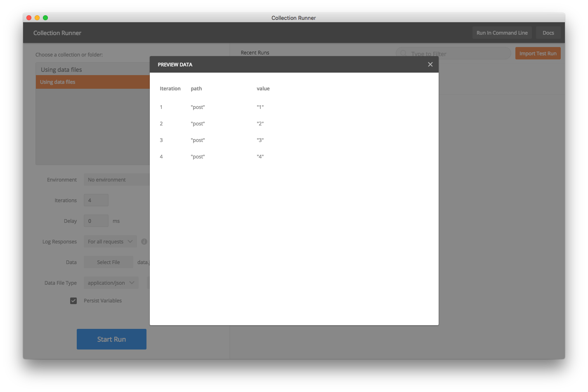Open the Environment dropdown
The height and width of the screenshot is (392, 588).
(117, 180)
